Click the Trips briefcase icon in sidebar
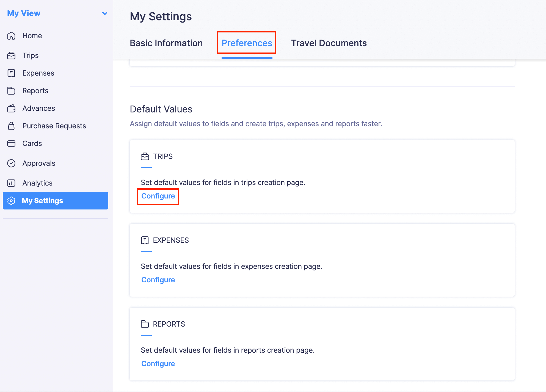This screenshot has width=546, height=392. 11,56
